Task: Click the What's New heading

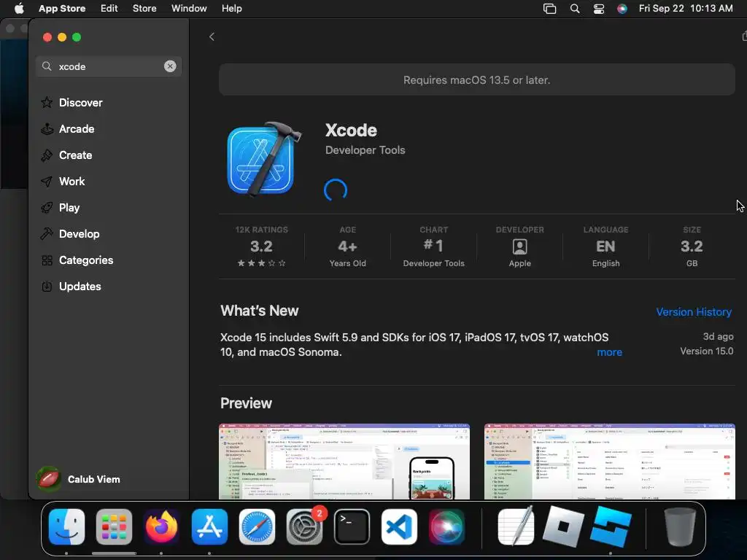Action: pos(260,311)
